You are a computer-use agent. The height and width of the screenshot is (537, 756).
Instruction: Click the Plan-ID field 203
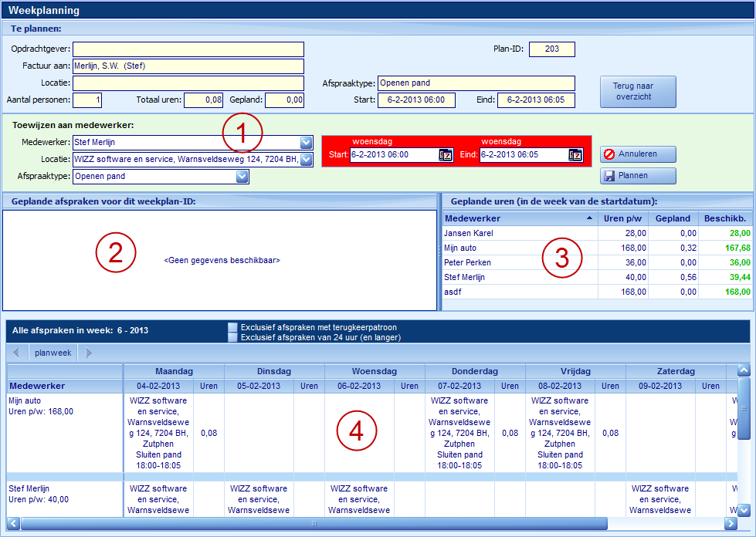[552, 49]
